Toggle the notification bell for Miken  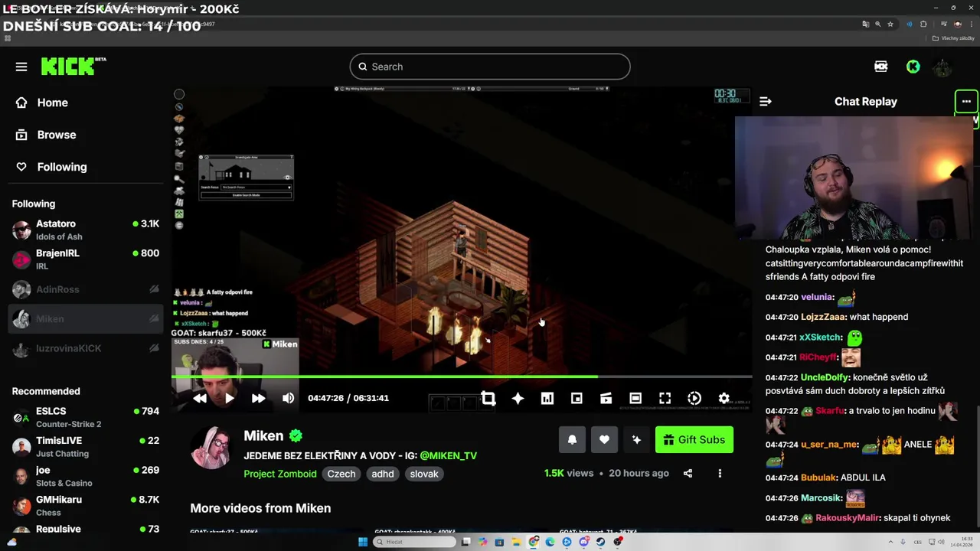point(572,439)
